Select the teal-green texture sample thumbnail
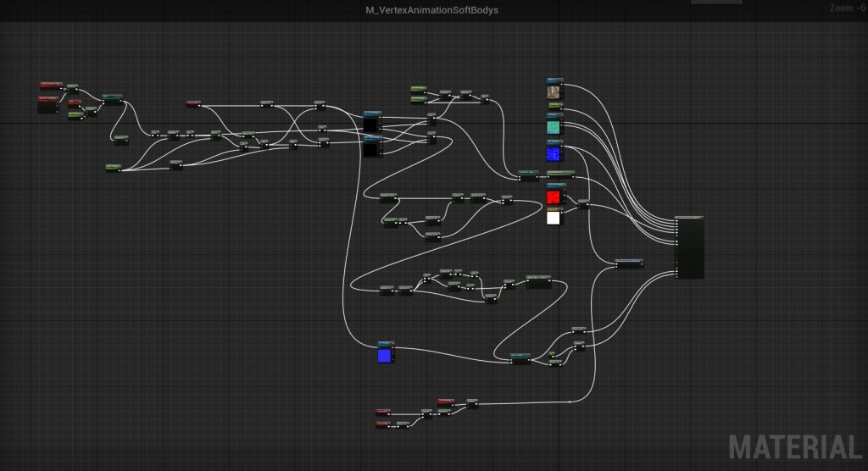This screenshot has height=471, width=868. click(x=554, y=128)
